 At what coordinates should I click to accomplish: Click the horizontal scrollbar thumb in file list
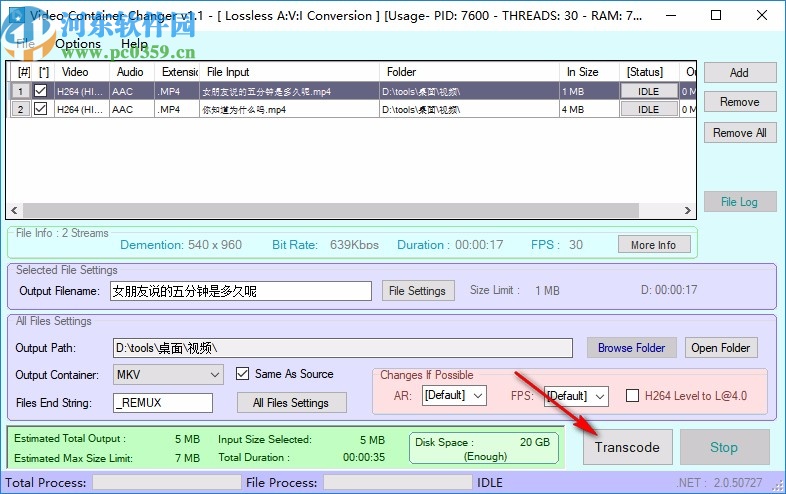[x=331, y=211]
